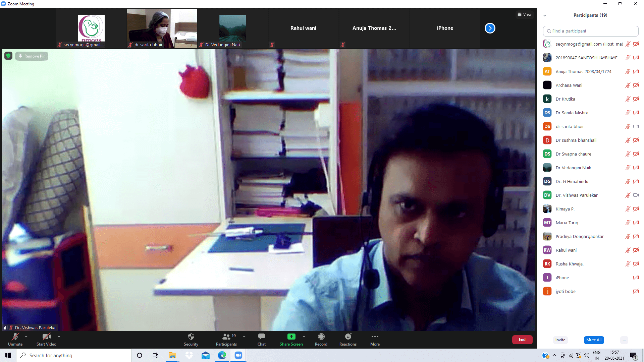This screenshot has width=644, height=362.
Task: Click the green Share Screen icon
Action: 291,337
